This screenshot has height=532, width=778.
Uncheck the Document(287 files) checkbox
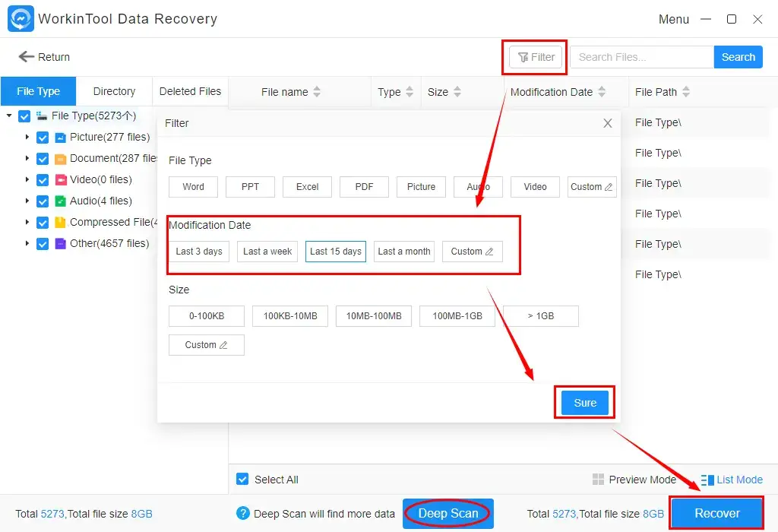(43, 159)
